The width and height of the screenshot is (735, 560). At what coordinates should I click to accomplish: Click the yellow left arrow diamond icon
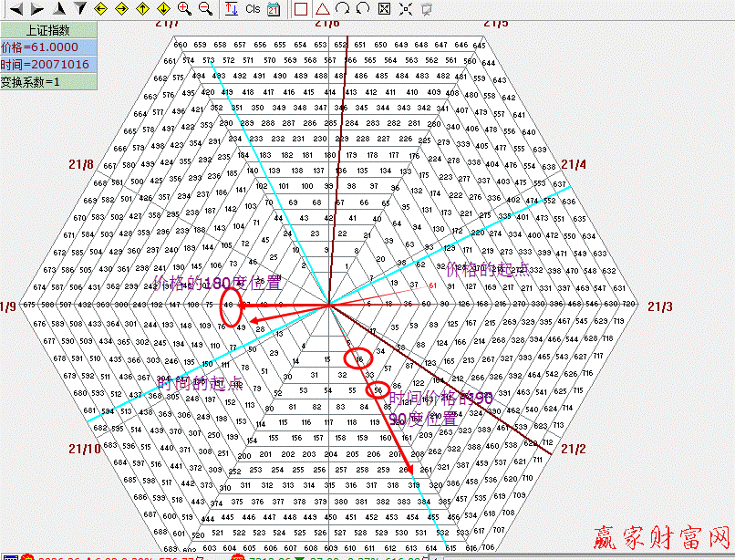[100, 9]
